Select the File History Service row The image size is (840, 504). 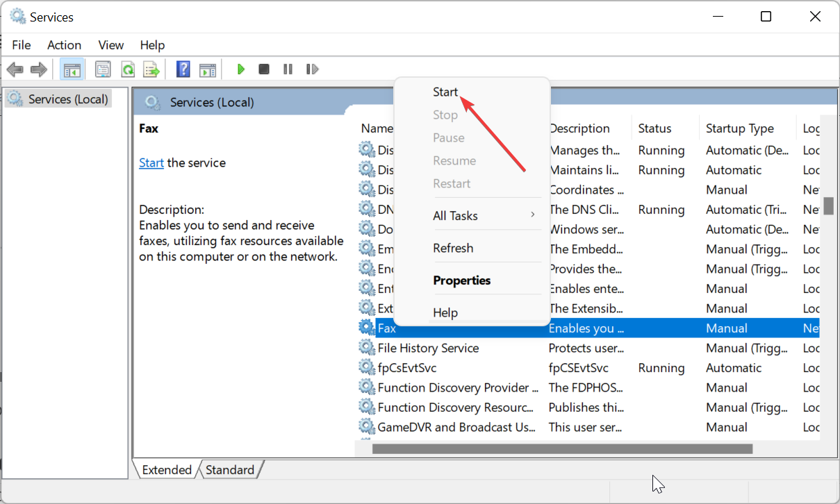[x=588, y=348]
